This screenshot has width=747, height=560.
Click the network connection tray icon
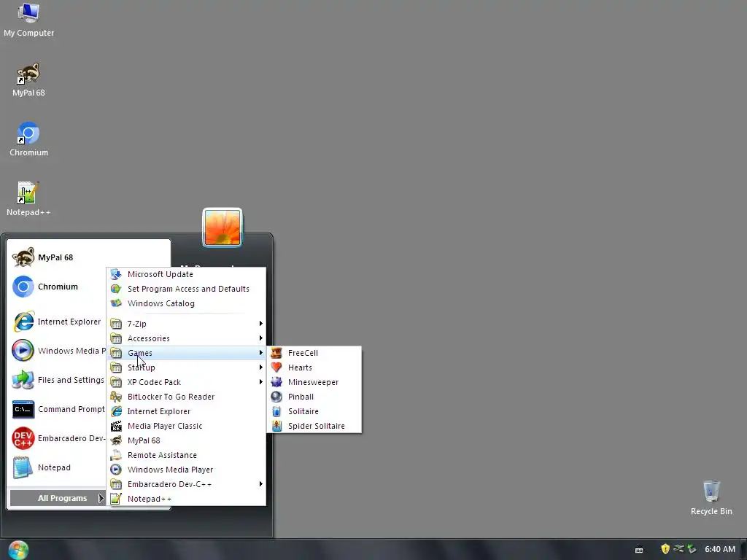[x=678, y=549]
